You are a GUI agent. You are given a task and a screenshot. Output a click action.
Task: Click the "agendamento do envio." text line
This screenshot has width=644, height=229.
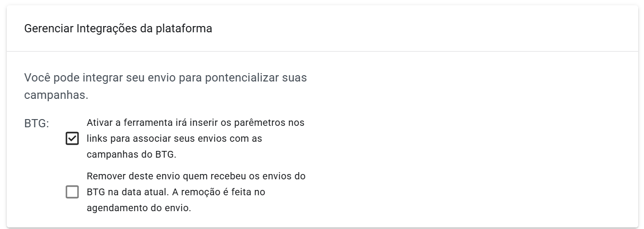[x=139, y=208]
